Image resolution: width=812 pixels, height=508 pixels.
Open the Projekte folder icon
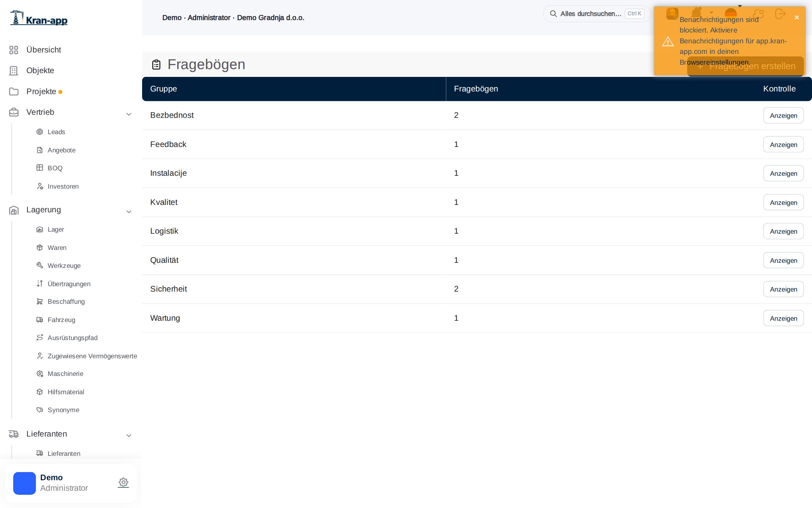[14, 91]
